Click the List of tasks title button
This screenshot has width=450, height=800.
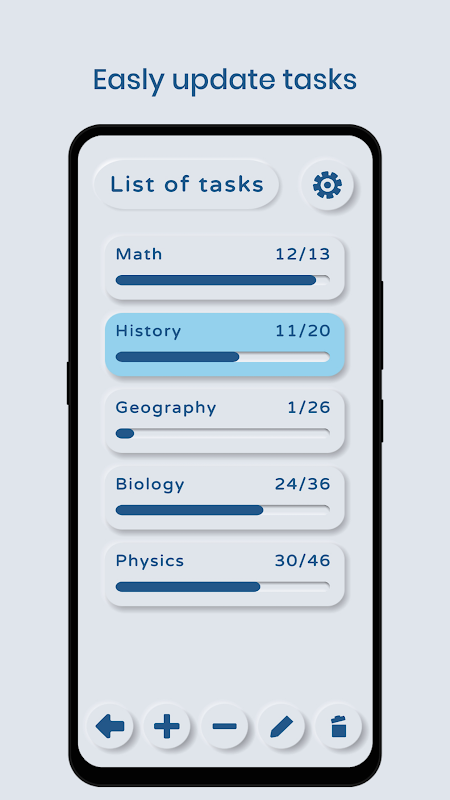187,184
